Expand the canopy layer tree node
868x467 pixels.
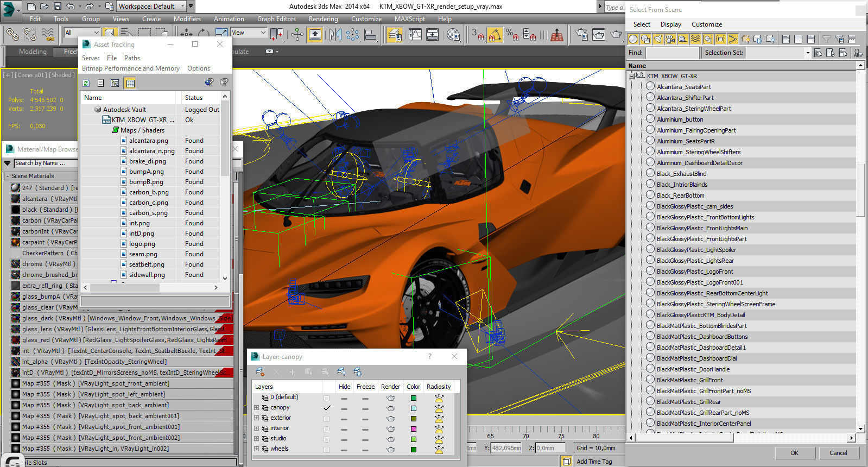pyautogui.click(x=257, y=408)
